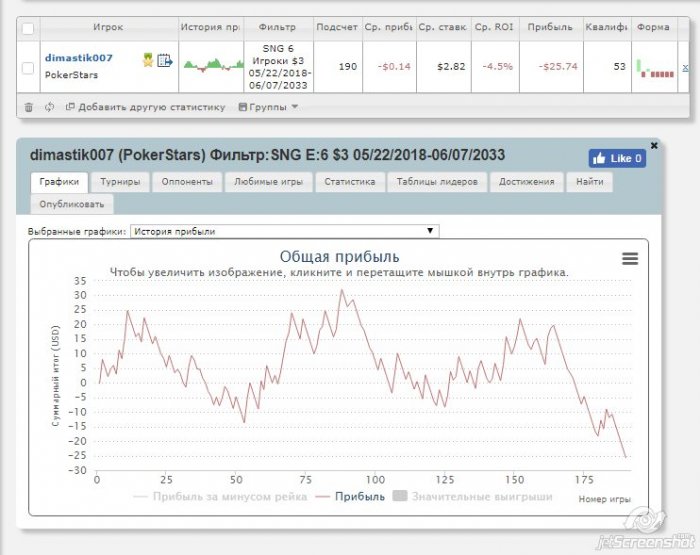
Task: Open the Оппоненты tab
Action: [187, 182]
